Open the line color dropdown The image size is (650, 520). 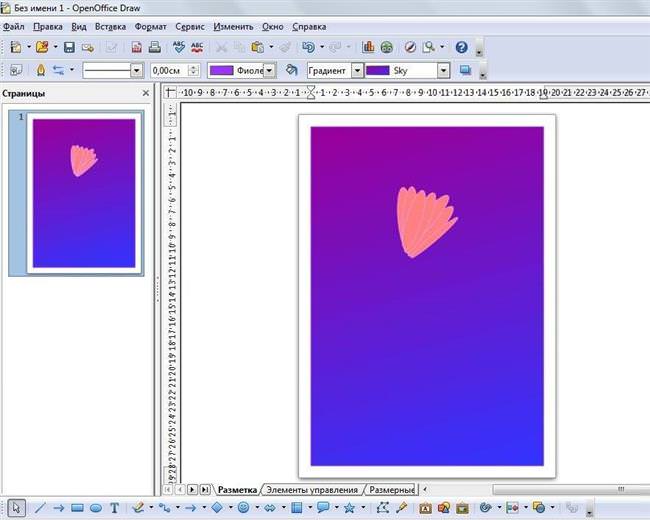(269, 70)
